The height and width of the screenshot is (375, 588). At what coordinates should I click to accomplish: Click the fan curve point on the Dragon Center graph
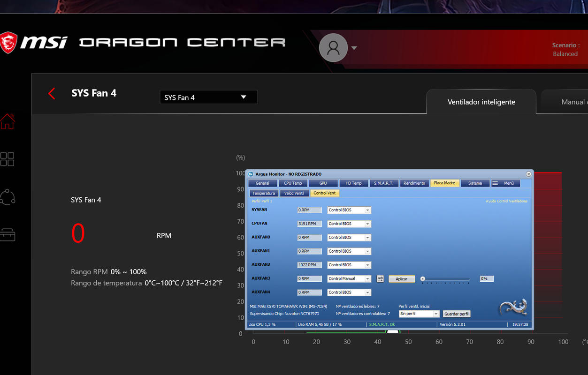393,332
